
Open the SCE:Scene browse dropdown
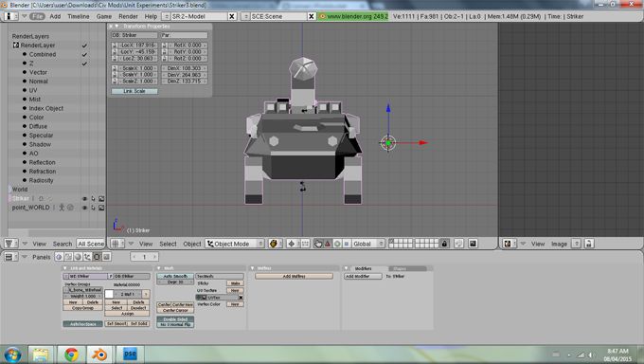point(245,16)
